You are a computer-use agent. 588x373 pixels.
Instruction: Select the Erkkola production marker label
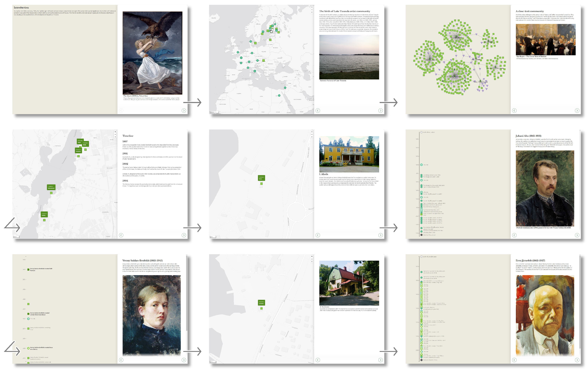click(x=44, y=214)
